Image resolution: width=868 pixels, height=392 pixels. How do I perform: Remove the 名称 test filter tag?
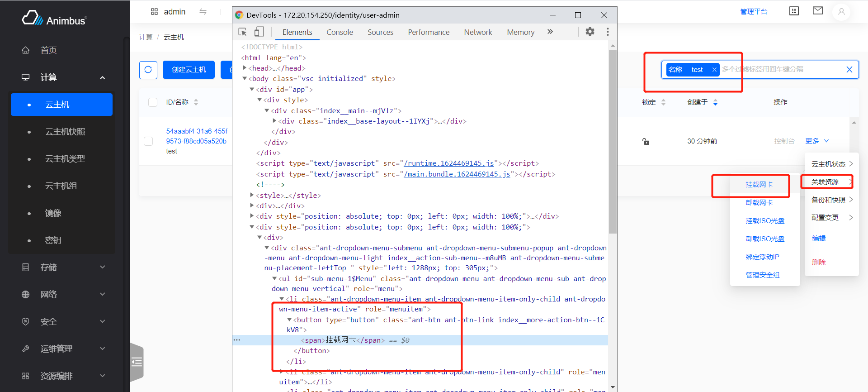click(714, 70)
